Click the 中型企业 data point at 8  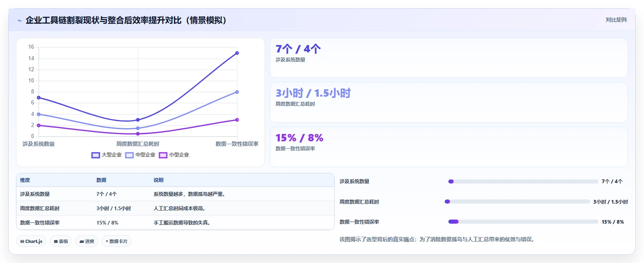[237, 92]
